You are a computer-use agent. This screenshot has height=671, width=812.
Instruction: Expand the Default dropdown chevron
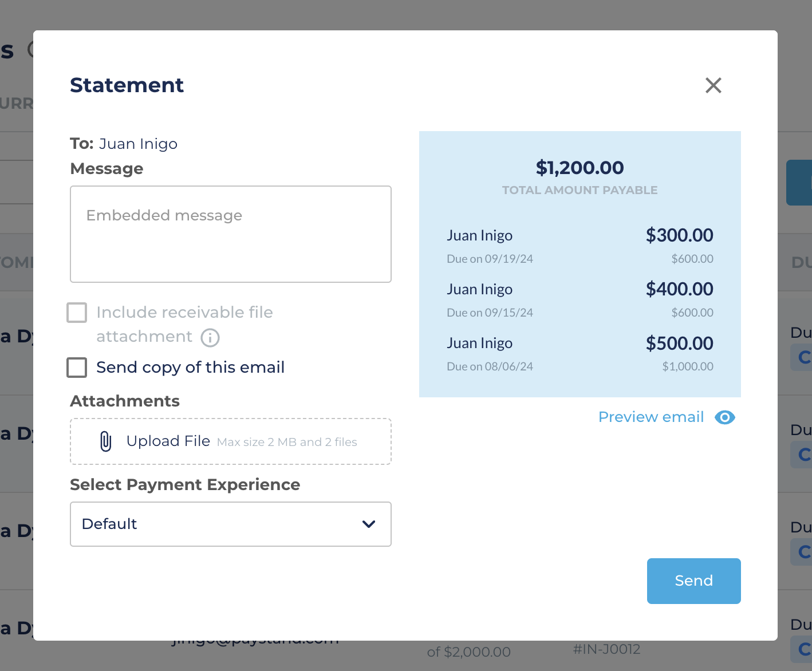[x=369, y=524]
